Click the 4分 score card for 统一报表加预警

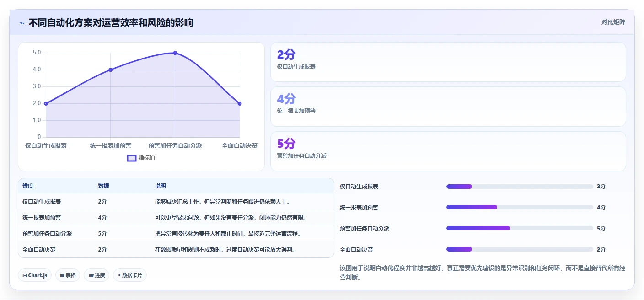(448, 106)
